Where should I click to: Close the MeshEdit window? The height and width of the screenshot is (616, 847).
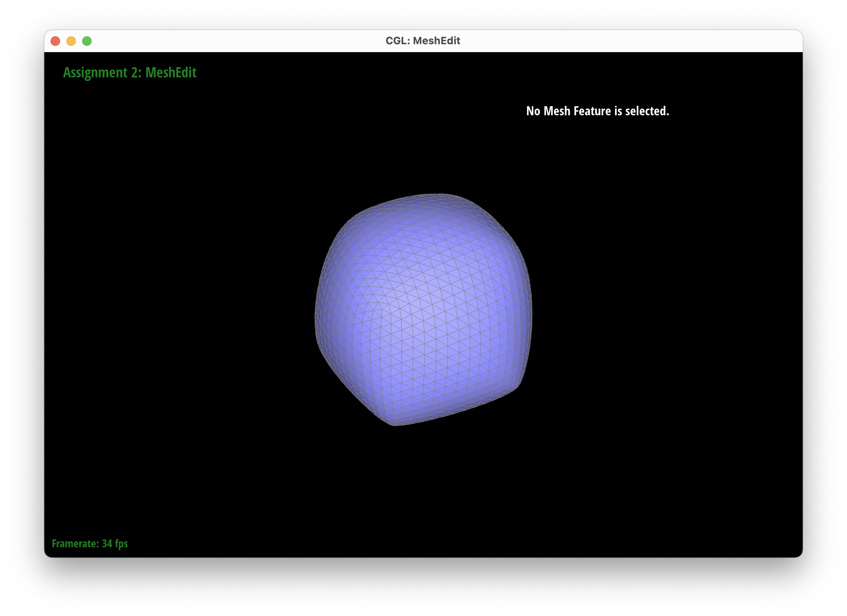pos(56,41)
